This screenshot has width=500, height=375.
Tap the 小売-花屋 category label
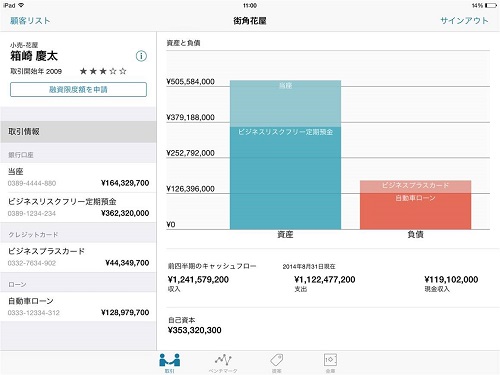click(x=24, y=45)
